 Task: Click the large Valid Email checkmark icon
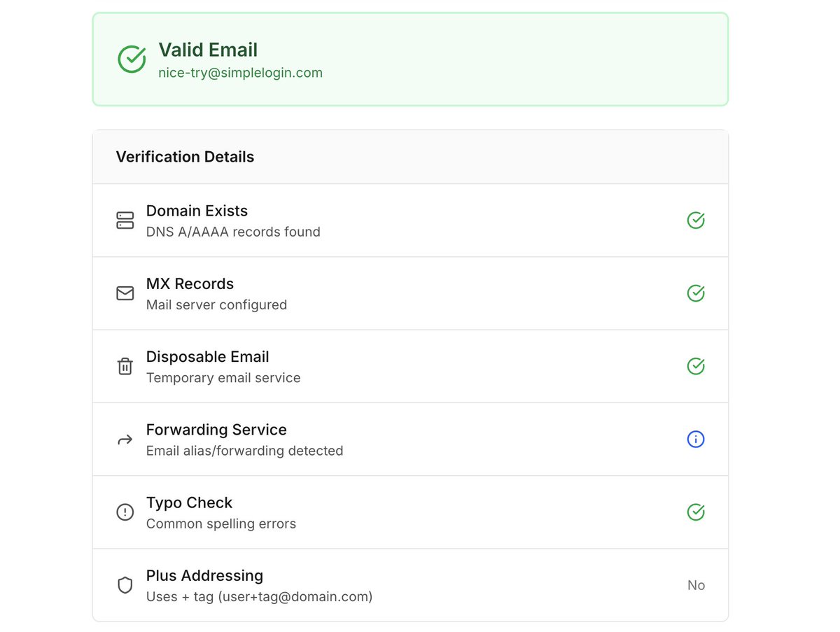point(132,59)
